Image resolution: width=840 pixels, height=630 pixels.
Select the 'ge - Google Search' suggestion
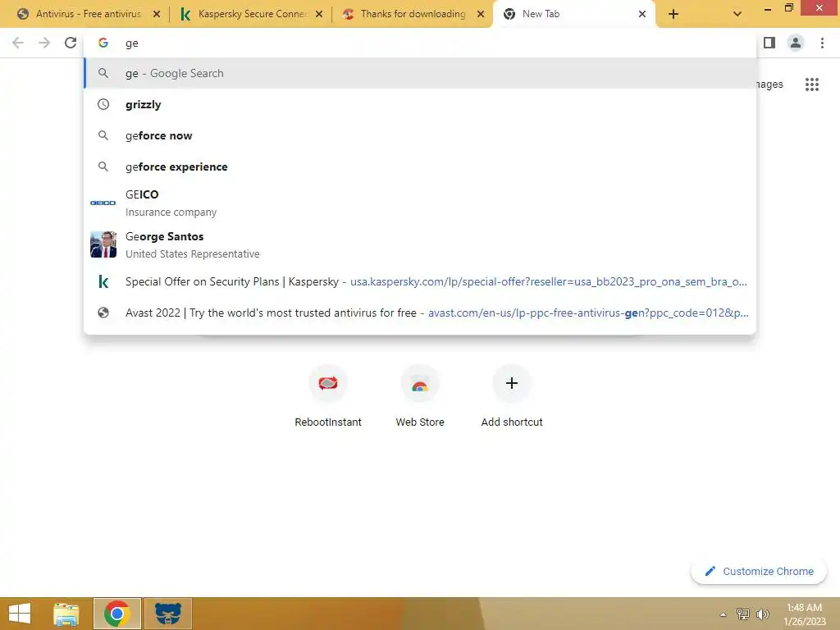pos(421,73)
